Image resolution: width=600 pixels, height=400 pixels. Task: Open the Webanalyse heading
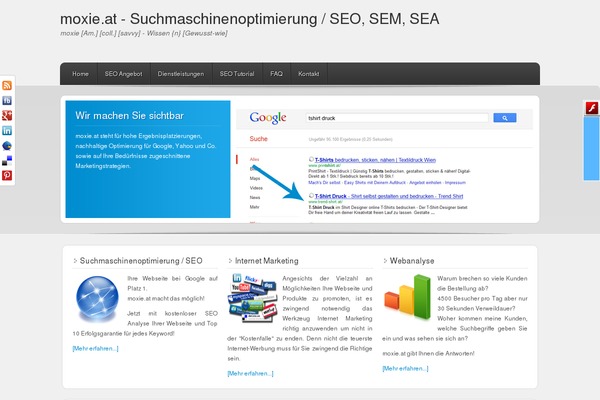click(412, 261)
